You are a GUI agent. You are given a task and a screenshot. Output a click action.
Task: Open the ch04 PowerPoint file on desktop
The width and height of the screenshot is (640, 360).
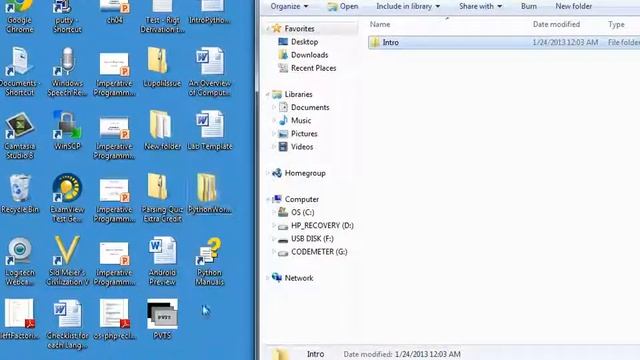(115, 12)
